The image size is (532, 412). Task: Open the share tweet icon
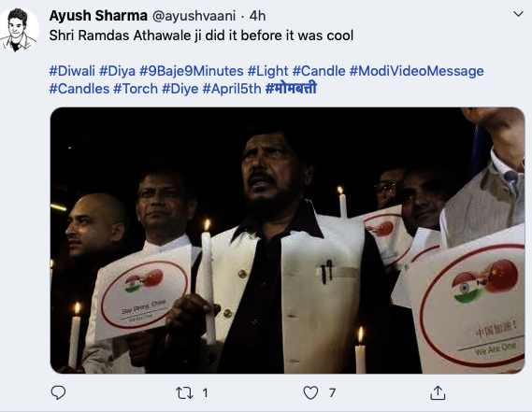(438, 392)
